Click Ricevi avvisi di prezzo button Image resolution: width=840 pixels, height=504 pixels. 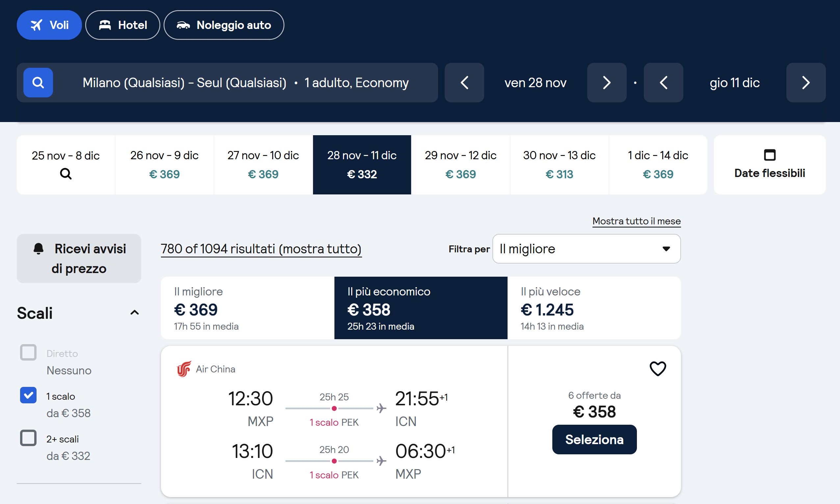(79, 259)
